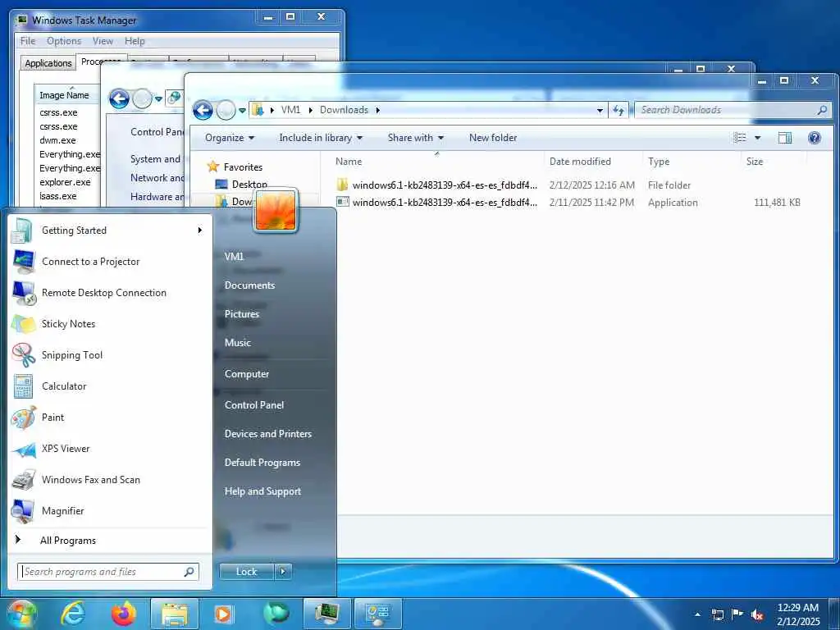Open Pictures from Start menu
Viewport: 840px width, 630px height.
pyautogui.click(x=242, y=314)
